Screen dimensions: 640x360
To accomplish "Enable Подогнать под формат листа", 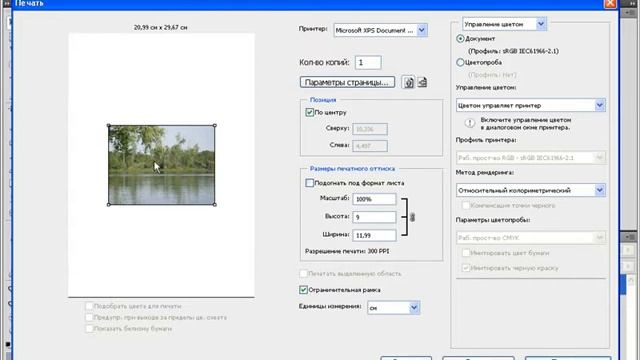I will tap(309, 183).
